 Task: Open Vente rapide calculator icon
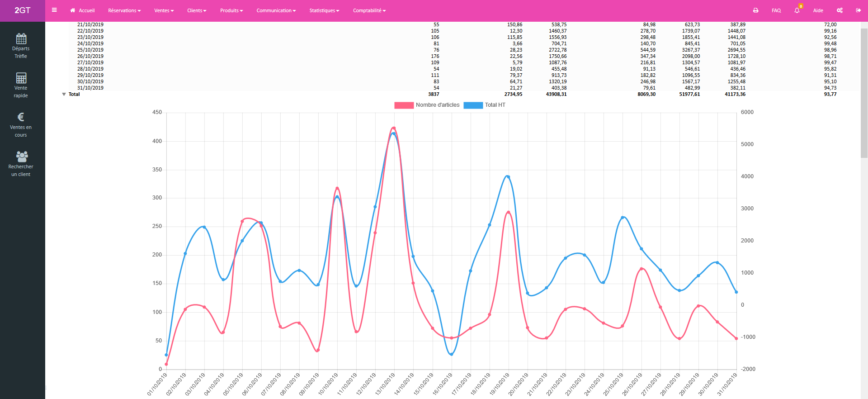pos(21,78)
